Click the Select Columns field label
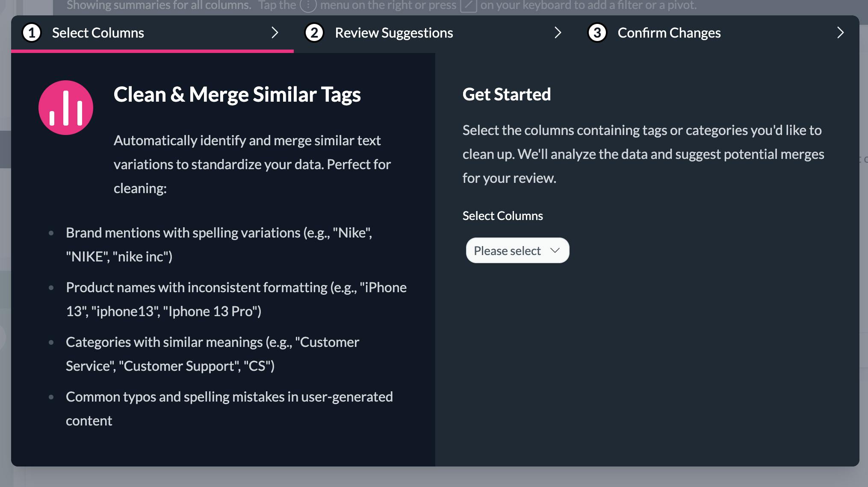The width and height of the screenshot is (868, 487). click(502, 216)
